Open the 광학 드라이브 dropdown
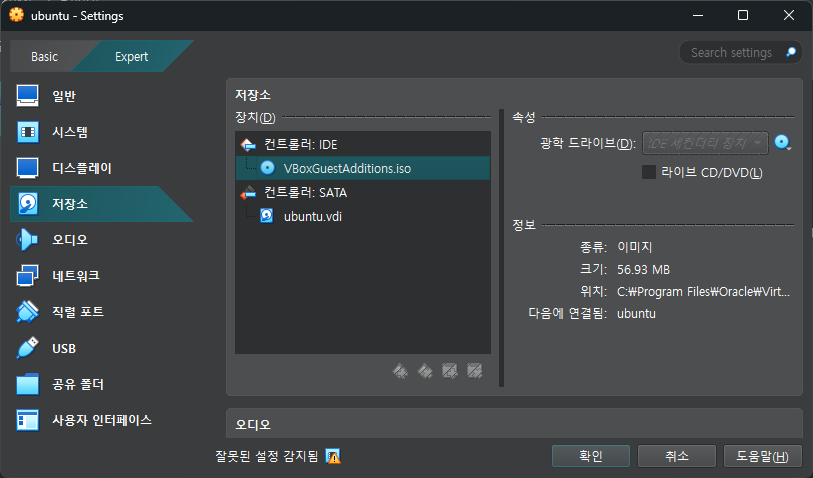Viewport: 813px width, 478px height. 705,143
